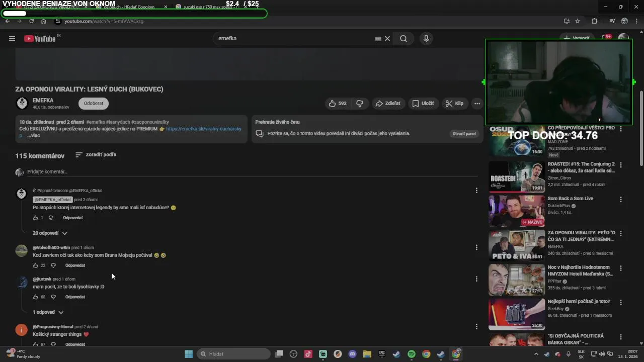The image size is (644, 362).
Task: Show hidden system tray icons chevron
Action: (536, 354)
